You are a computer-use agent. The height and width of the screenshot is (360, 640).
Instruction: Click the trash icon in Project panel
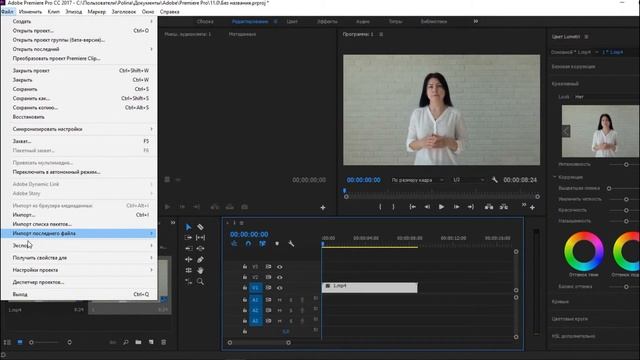tap(164, 342)
